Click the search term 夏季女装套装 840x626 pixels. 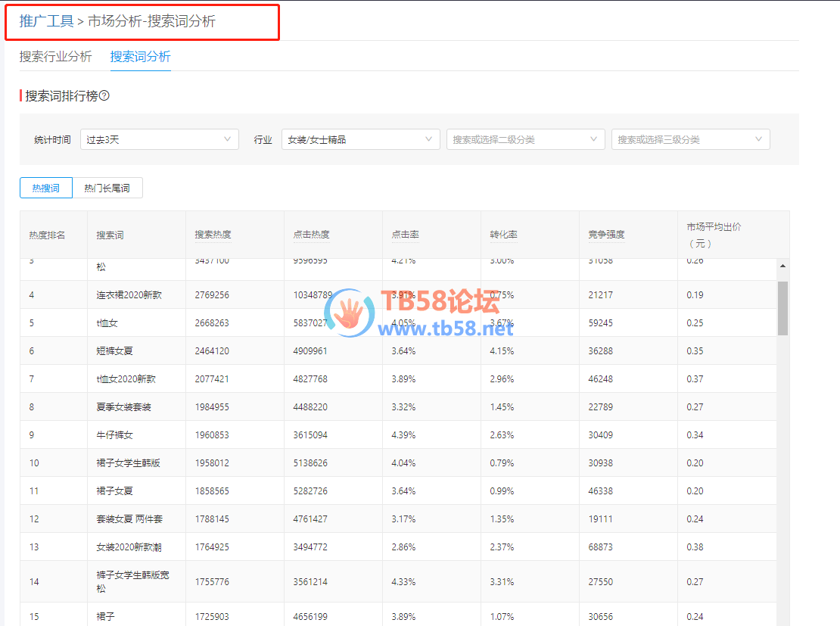124,406
